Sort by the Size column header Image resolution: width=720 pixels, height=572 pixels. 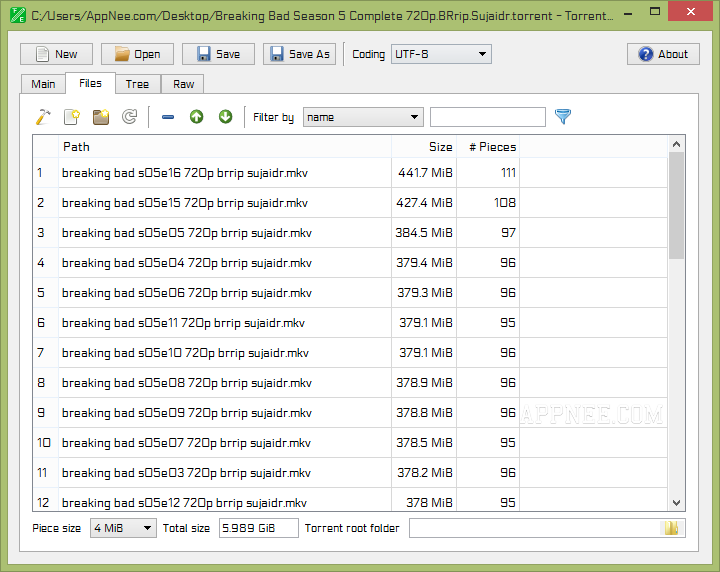pyautogui.click(x=424, y=147)
